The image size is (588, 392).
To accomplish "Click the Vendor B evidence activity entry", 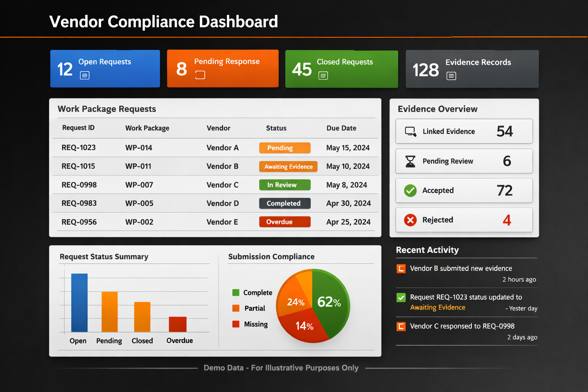I will click(461, 268).
